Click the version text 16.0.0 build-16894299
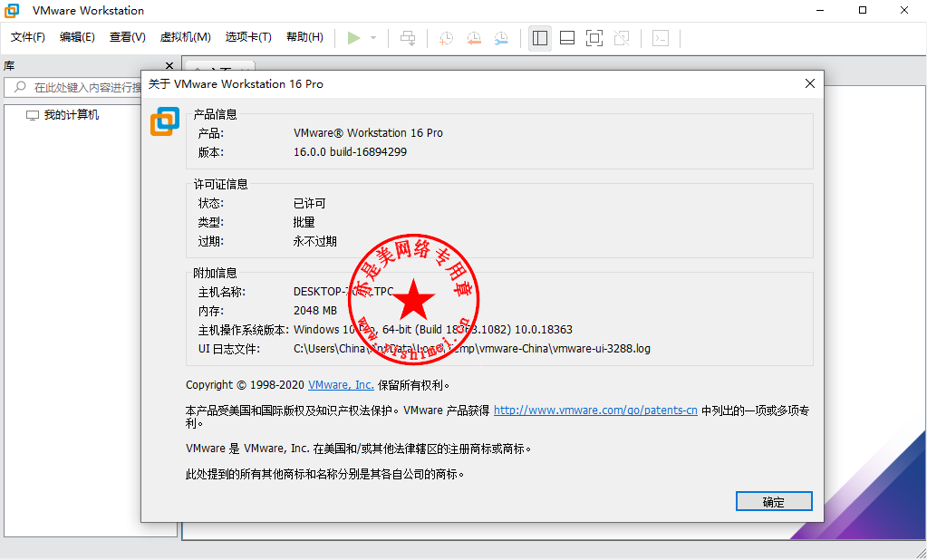This screenshot has height=560, width=927. point(351,152)
